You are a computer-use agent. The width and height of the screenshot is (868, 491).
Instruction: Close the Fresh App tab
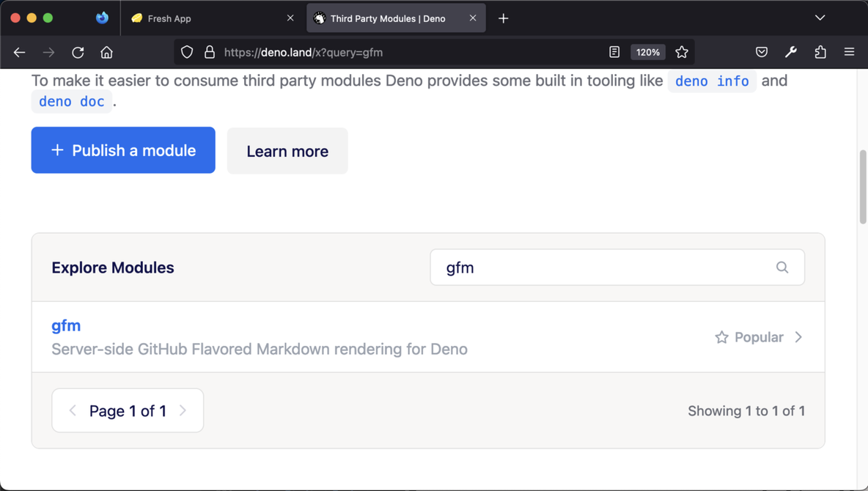point(290,18)
